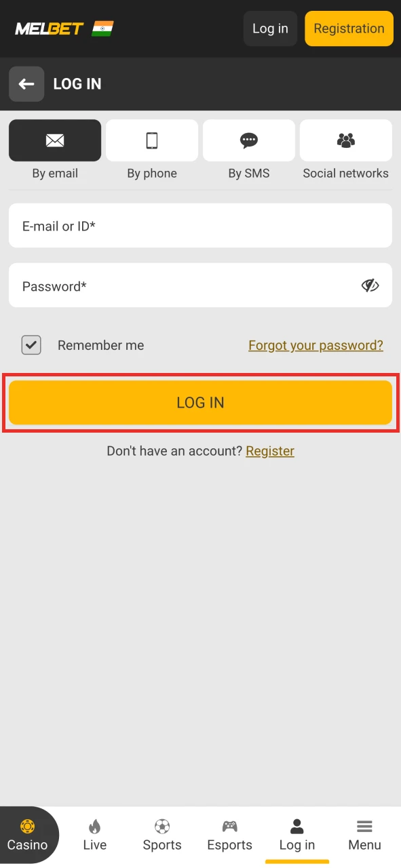401x868 pixels.
Task: Select the By phone login icon
Action: pos(151,140)
